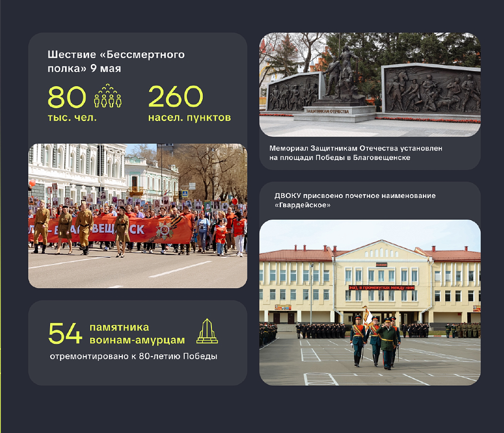The width and height of the screenshot is (504, 433).
Task: Click the тыс. чел. label
Action: [x=72, y=118]
